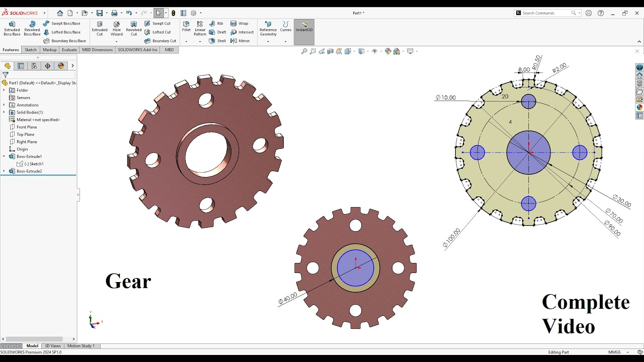Screen dimensions: 644x362
Task: Open the Fillet dropdown arrow
Action: pyautogui.click(x=186, y=41)
